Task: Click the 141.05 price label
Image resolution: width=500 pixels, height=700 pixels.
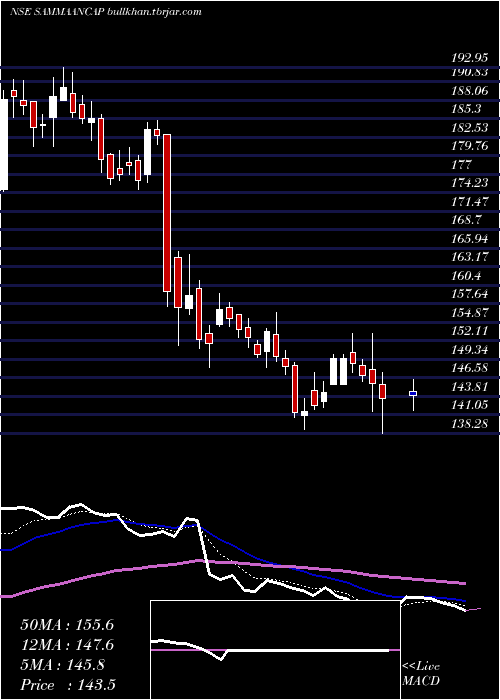Action: click(x=470, y=405)
